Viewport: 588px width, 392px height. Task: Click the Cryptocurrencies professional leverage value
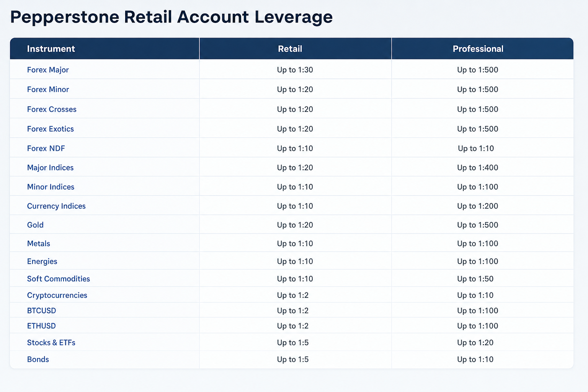click(x=475, y=295)
